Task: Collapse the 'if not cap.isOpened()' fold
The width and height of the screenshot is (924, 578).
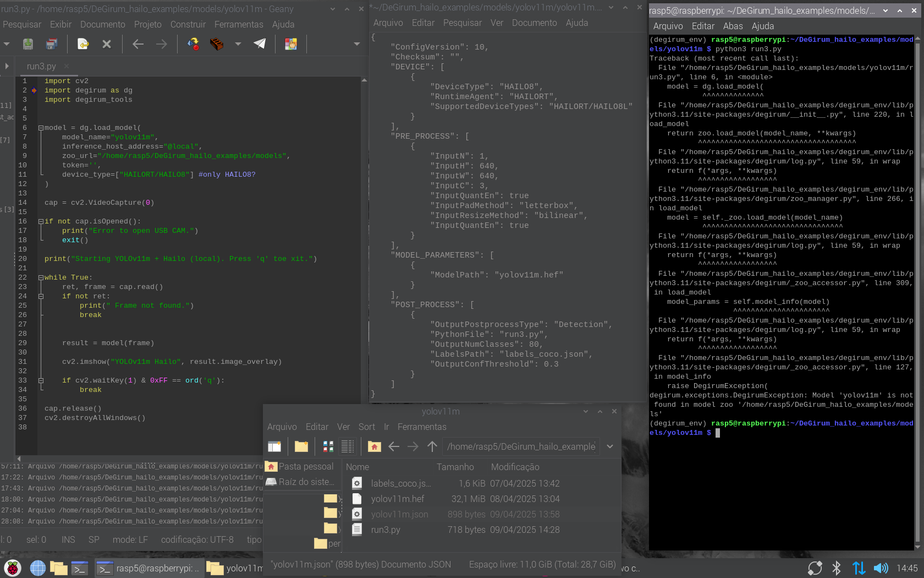Action: click(41, 221)
